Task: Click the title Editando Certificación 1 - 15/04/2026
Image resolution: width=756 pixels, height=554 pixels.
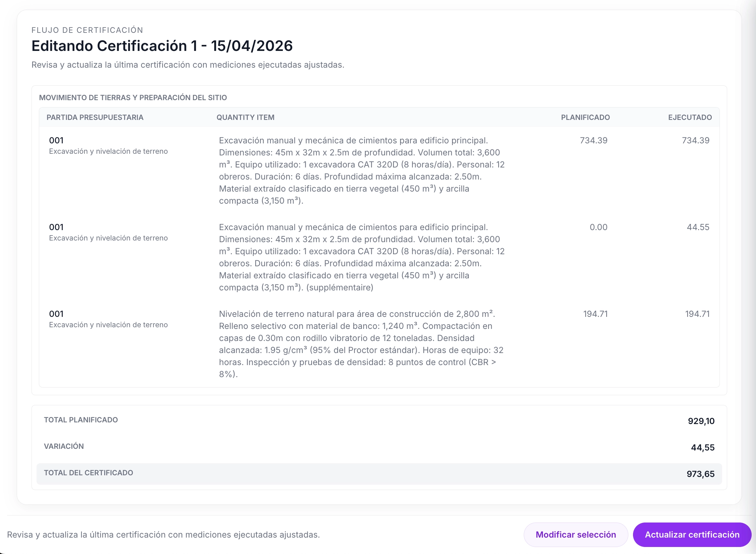Action: coord(162,46)
